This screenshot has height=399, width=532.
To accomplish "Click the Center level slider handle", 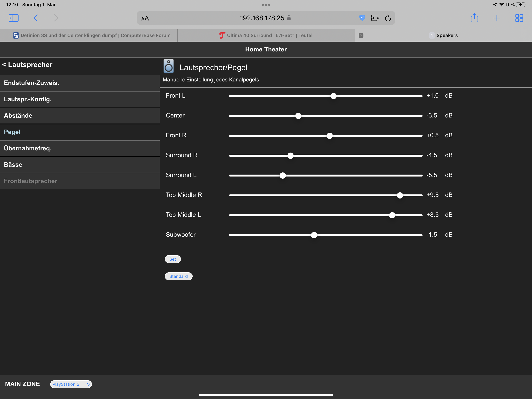I will point(298,116).
